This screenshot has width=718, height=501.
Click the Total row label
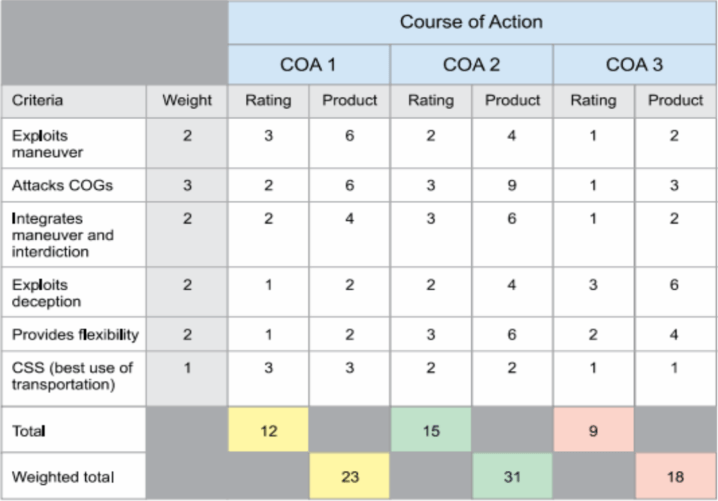[x=74, y=430]
